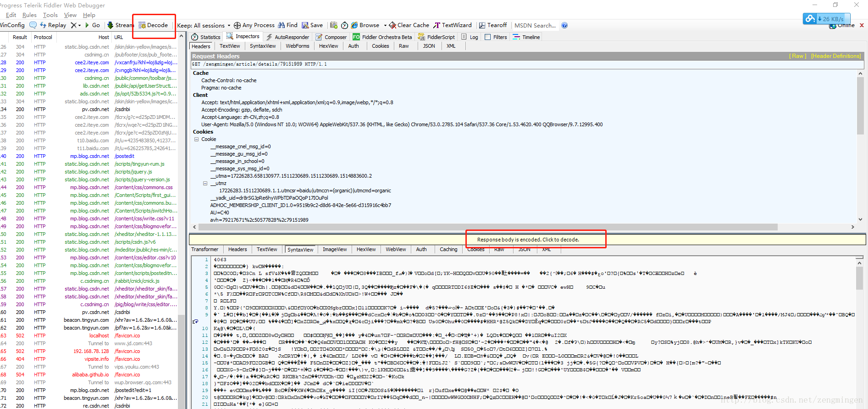Open the Remove sessions X dropdown
Image resolution: width=868 pixels, height=409 pixels.
click(x=76, y=25)
